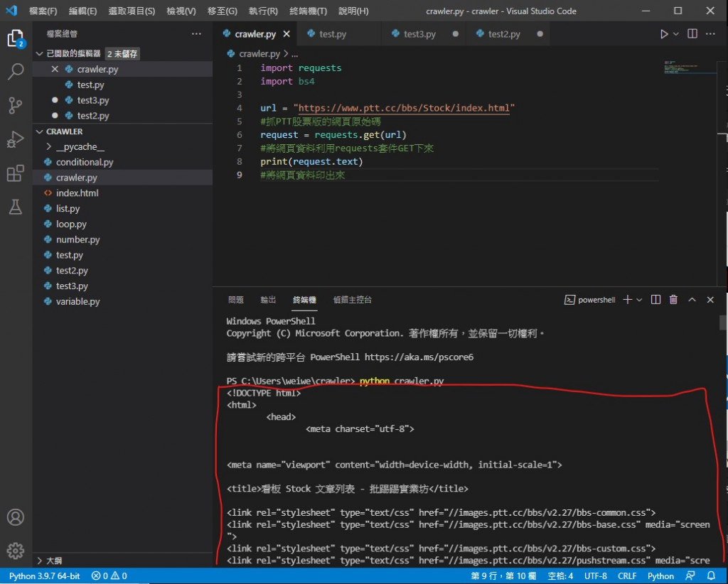Switch to the 輸出 panel tab
The height and width of the screenshot is (584, 728).
(268, 300)
